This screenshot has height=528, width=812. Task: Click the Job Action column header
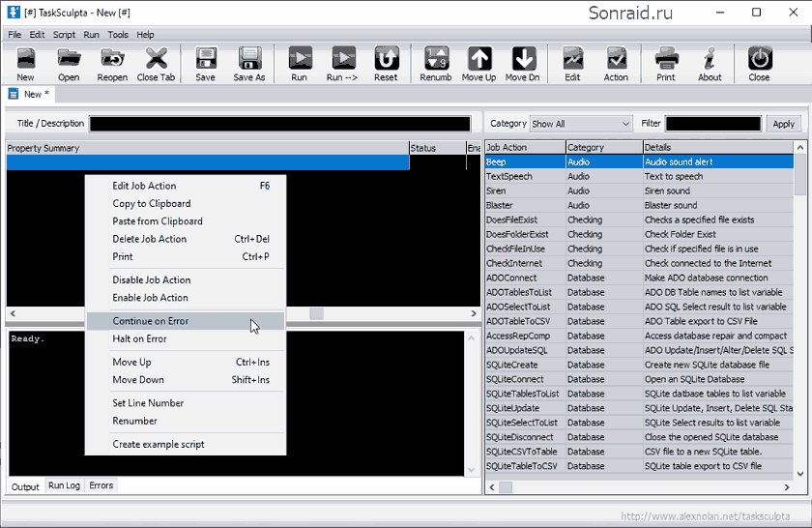(x=525, y=147)
